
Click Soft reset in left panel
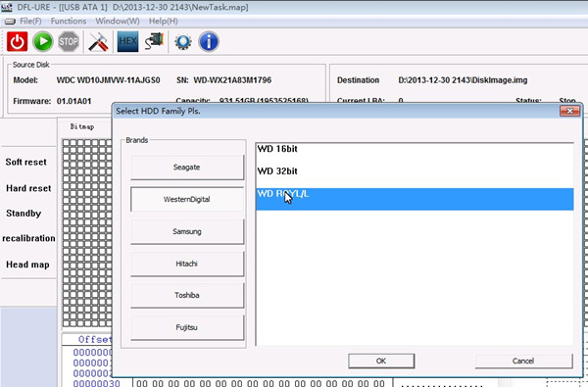click(25, 162)
